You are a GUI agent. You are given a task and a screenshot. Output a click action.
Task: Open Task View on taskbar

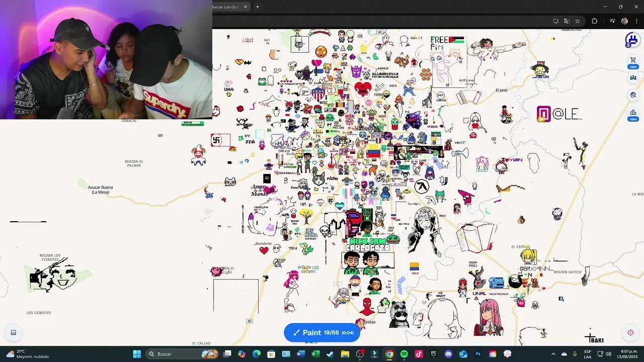click(x=227, y=354)
